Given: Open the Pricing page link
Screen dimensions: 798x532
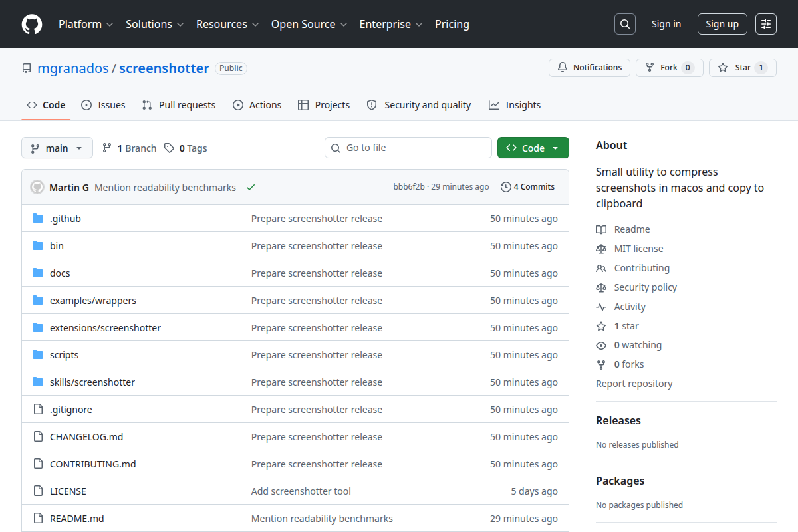Looking at the screenshot, I should (452, 24).
